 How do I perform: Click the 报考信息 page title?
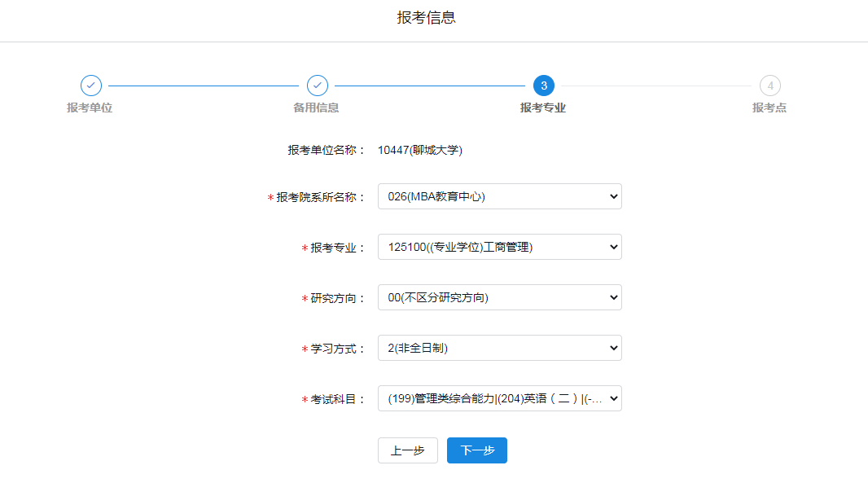click(426, 18)
